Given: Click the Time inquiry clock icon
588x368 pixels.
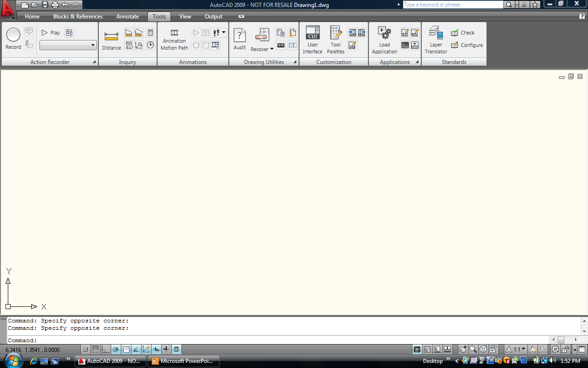Looking at the screenshot, I should (150, 45).
